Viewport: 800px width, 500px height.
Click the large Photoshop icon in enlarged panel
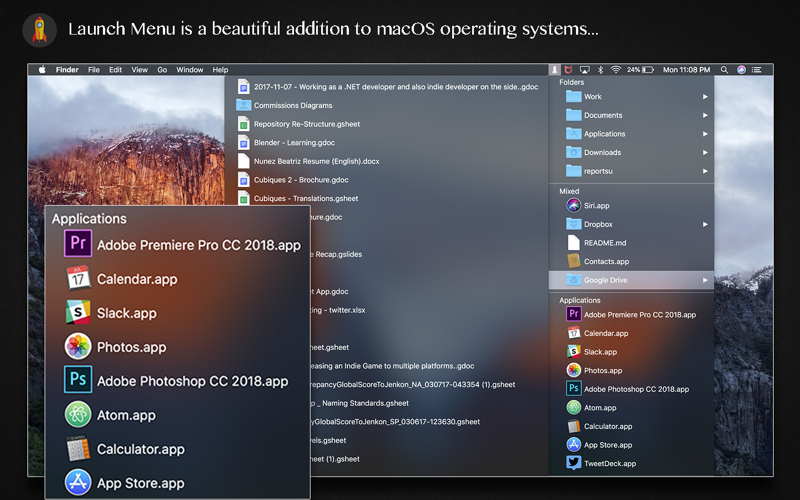point(78,380)
